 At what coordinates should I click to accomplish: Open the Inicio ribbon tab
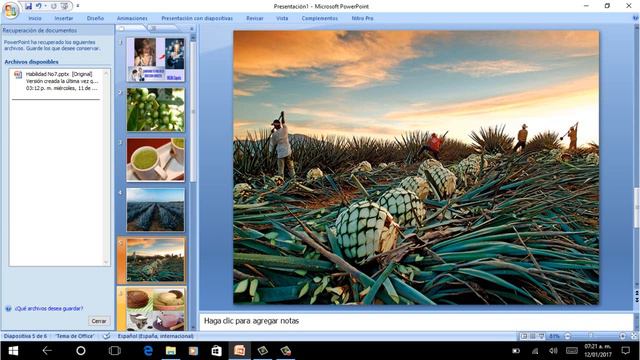(x=35, y=18)
